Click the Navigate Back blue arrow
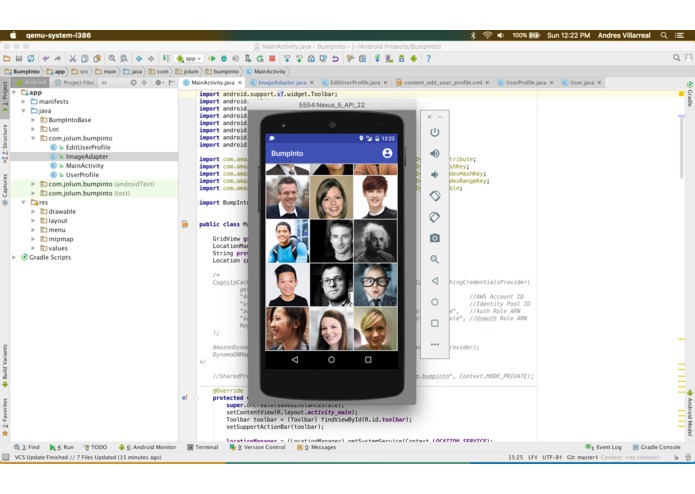695x494 pixels. click(x=139, y=58)
